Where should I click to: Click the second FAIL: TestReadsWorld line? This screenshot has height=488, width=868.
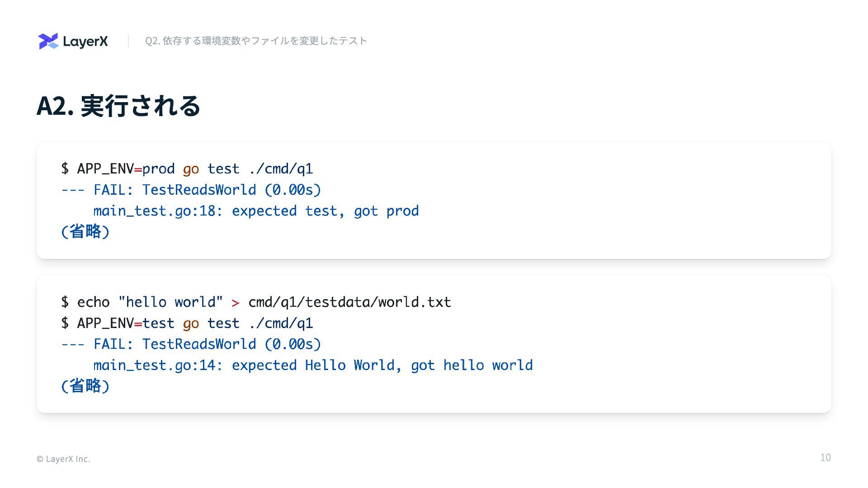coord(191,344)
